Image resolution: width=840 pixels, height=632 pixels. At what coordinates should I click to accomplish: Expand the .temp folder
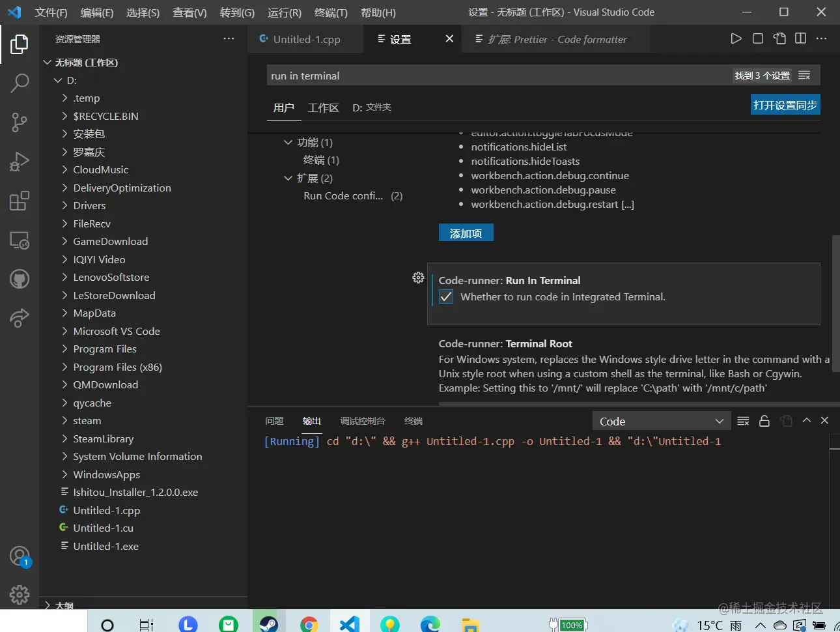point(64,98)
